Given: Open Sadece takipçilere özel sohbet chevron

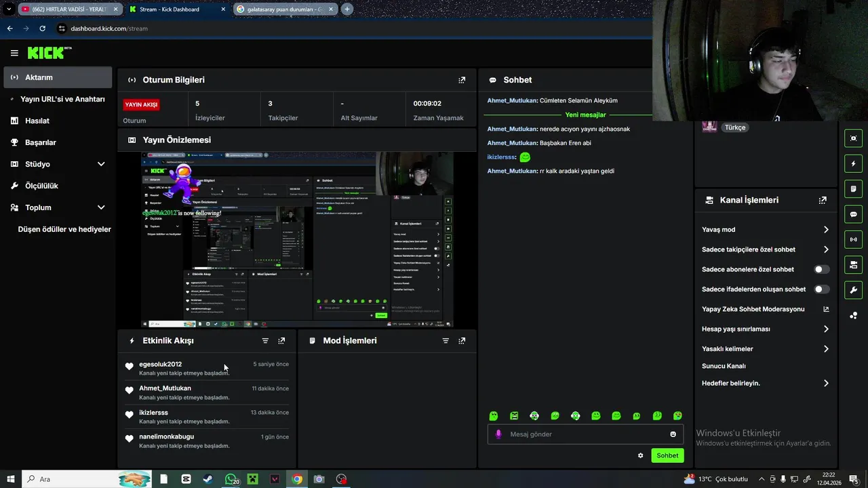Looking at the screenshot, I should [826, 249].
